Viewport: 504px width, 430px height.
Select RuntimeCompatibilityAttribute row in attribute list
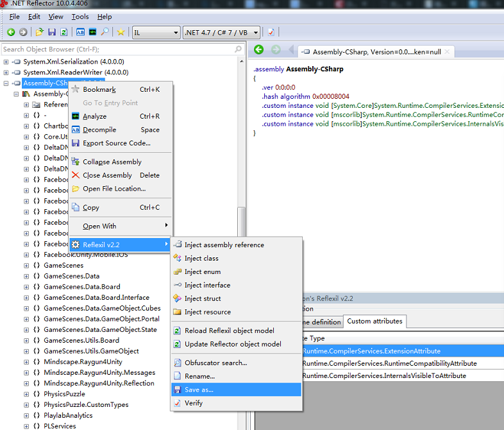click(x=403, y=363)
